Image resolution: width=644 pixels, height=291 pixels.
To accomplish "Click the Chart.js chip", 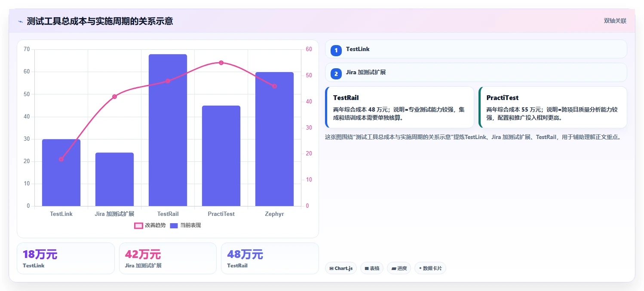I will click(340, 268).
